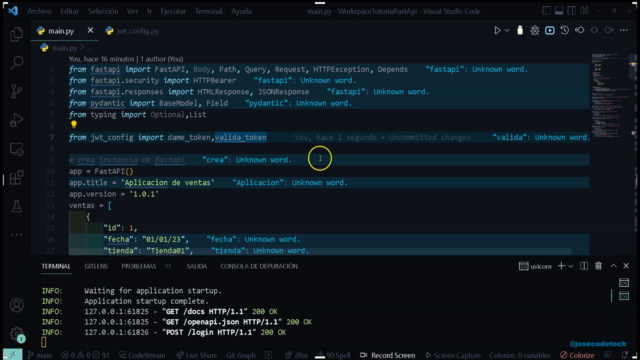Select the PROBLEMAS panel tab
The height and width of the screenshot is (360, 640).
tap(139, 266)
